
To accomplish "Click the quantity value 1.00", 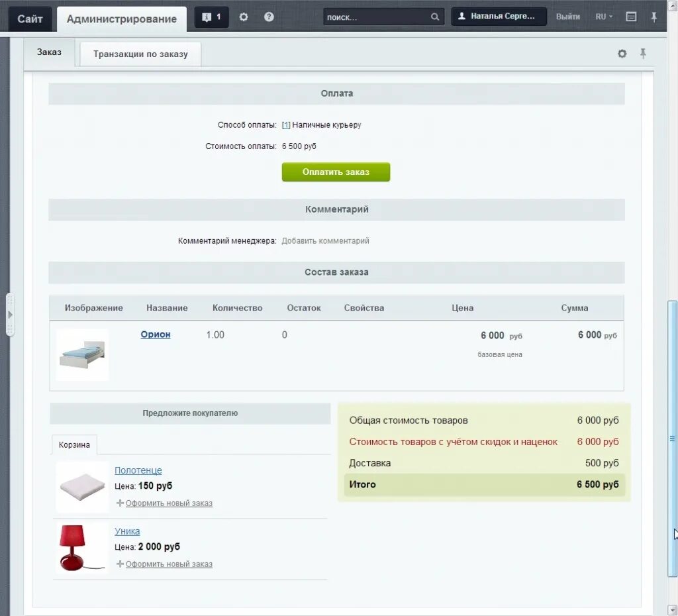I will pyautogui.click(x=215, y=334).
